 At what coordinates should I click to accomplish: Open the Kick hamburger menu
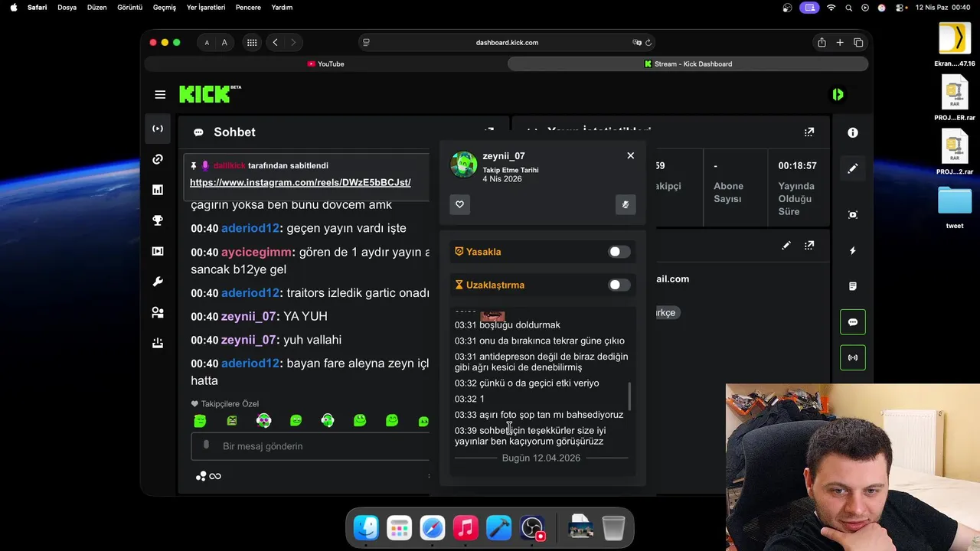pos(160,95)
